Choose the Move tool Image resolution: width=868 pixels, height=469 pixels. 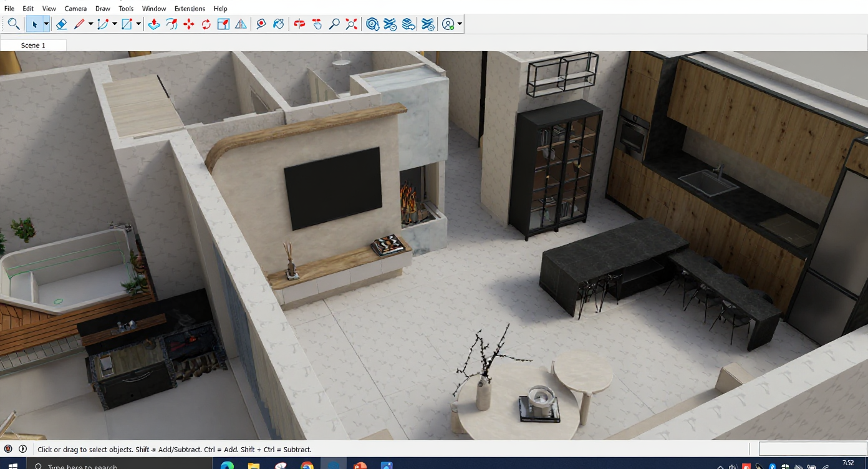tap(189, 24)
